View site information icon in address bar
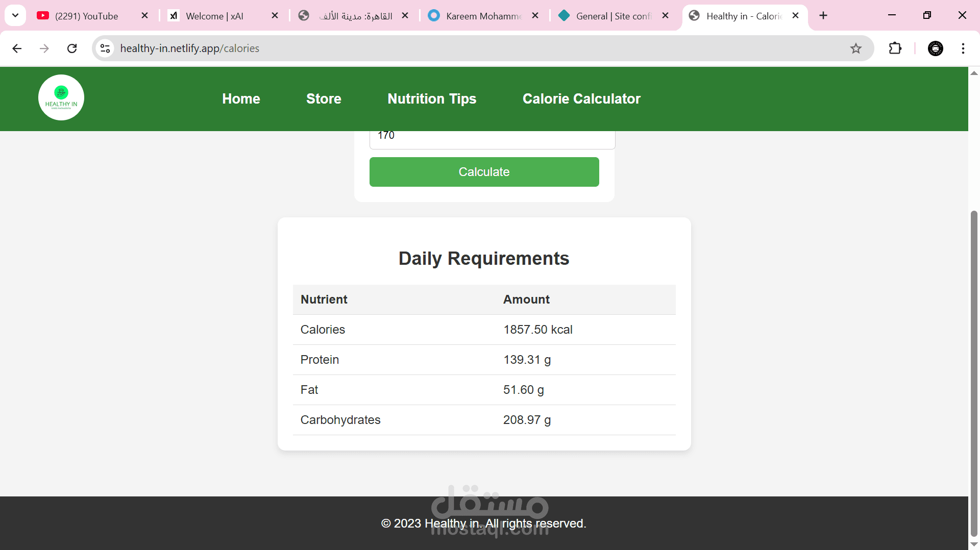 coord(105,48)
